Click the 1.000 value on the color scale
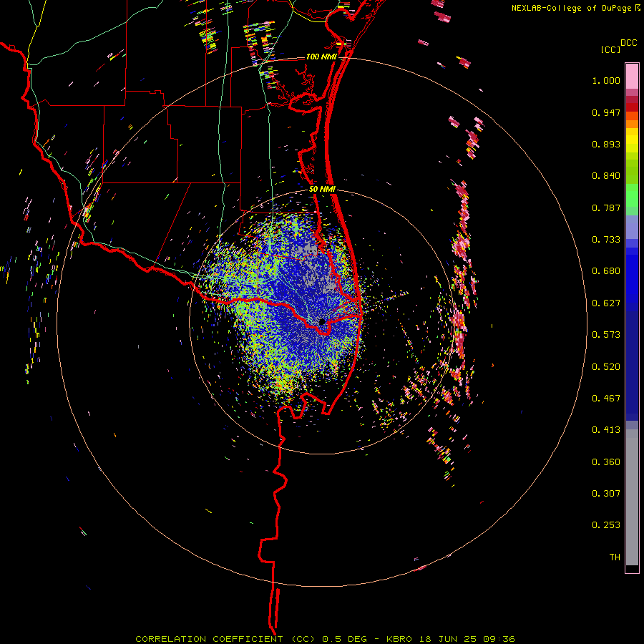Image resolution: width=644 pixels, height=644 pixels. 606,80
